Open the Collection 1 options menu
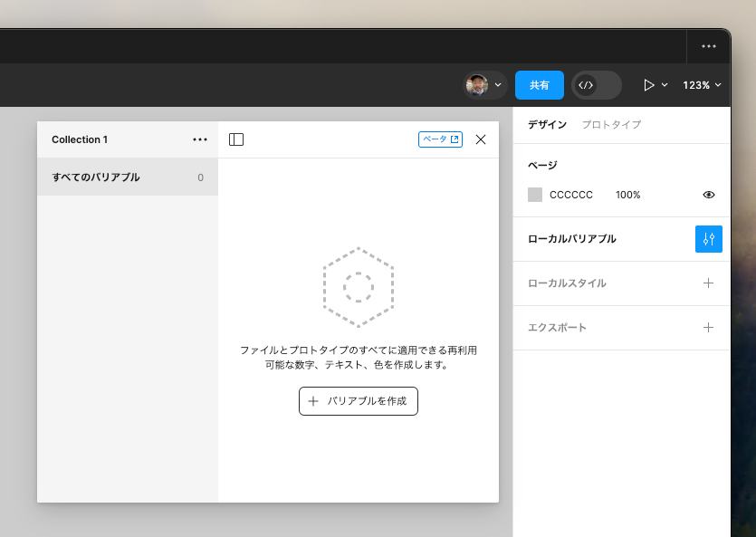The width and height of the screenshot is (756, 537). [200, 139]
